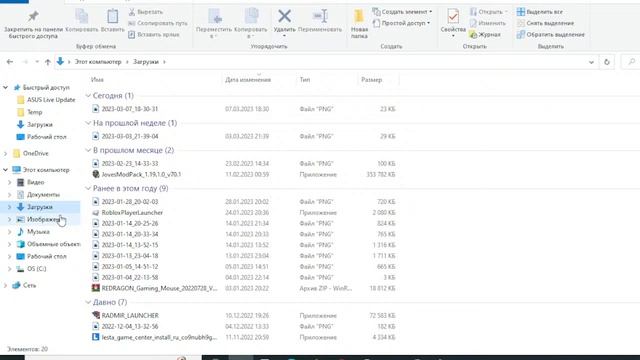Collapse the Давно group
Image resolution: width=640 pixels, height=360 pixels.
click(x=88, y=302)
